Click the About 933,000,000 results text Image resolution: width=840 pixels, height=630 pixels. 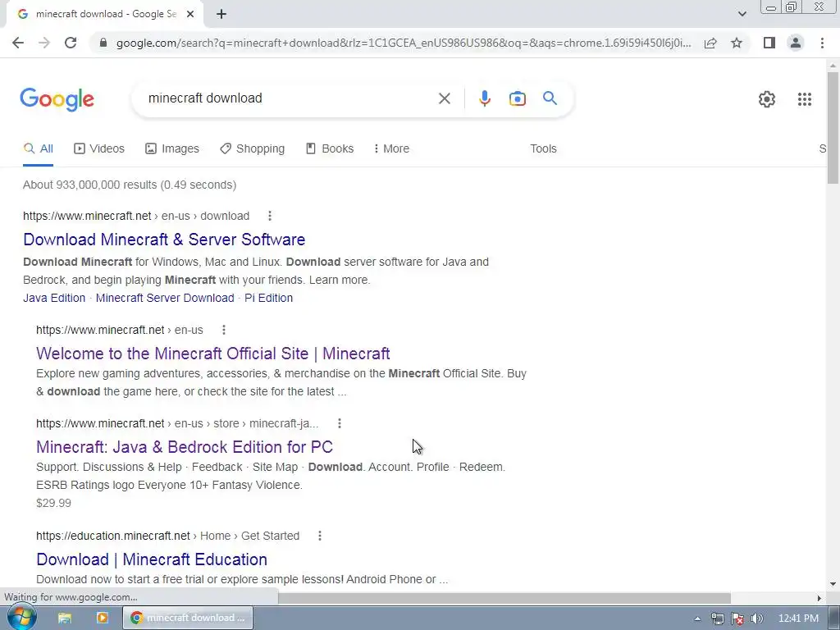[130, 185]
